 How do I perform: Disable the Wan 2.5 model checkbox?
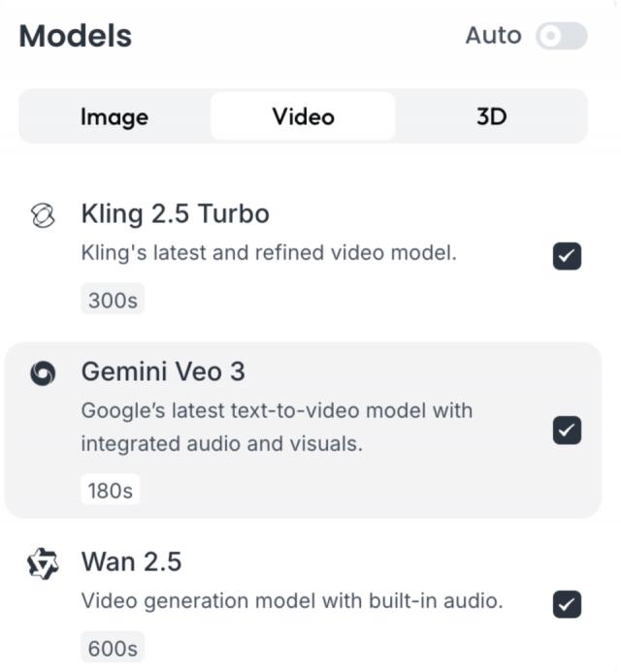(x=567, y=604)
